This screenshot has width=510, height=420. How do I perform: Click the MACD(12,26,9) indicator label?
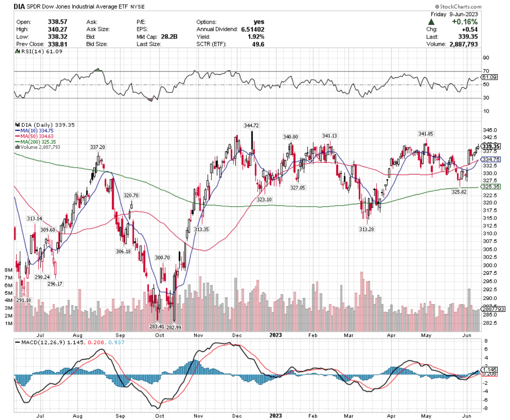point(43,343)
